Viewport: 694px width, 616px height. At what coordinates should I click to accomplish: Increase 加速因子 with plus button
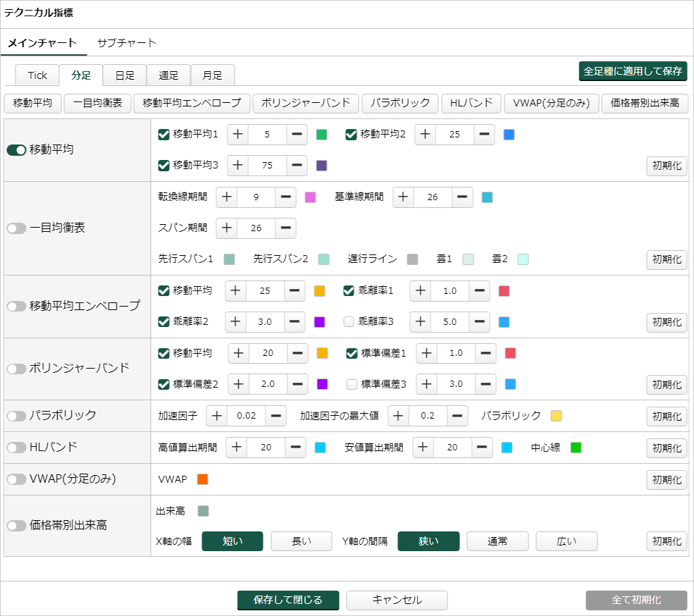pyautogui.click(x=217, y=416)
